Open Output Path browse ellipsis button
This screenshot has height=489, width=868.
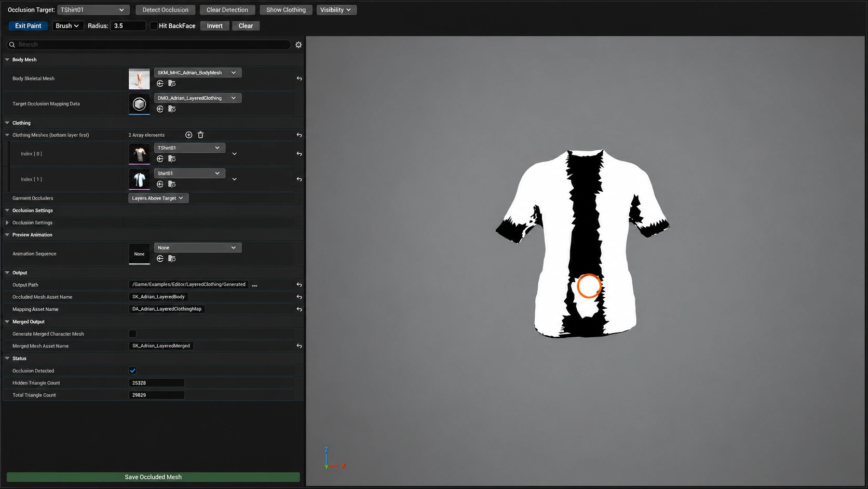254,285
